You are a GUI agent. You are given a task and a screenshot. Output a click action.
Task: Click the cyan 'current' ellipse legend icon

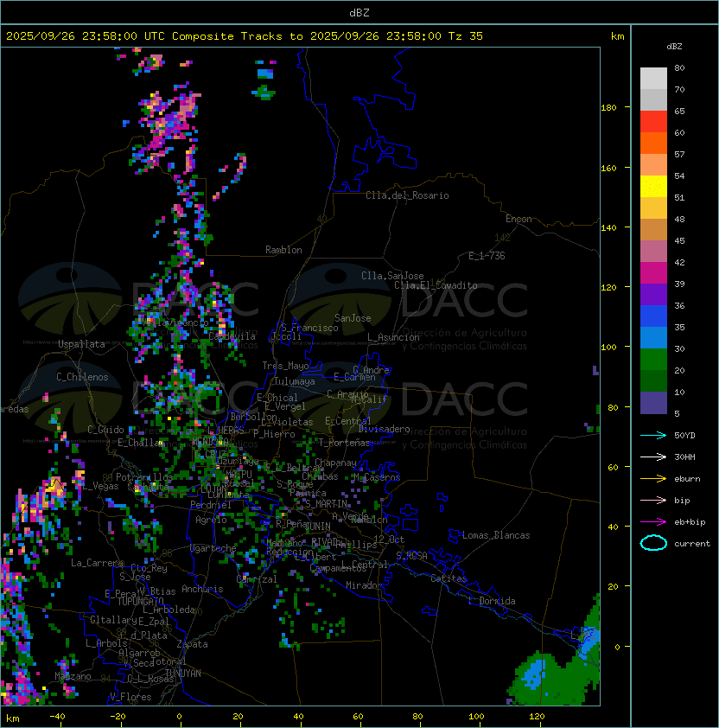click(653, 543)
